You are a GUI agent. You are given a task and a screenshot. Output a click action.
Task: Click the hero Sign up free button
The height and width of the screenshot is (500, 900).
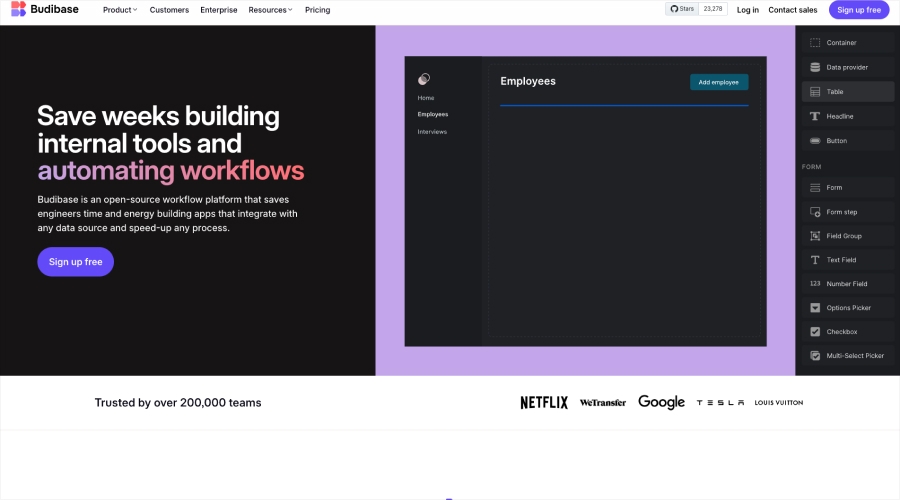pyautogui.click(x=76, y=262)
